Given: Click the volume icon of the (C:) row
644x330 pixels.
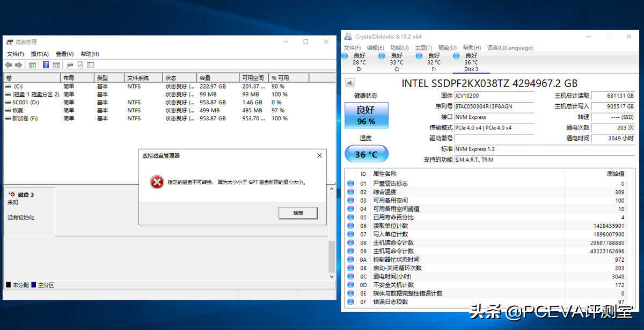Looking at the screenshot, I should pyautogui.click(x=8, y=86).
